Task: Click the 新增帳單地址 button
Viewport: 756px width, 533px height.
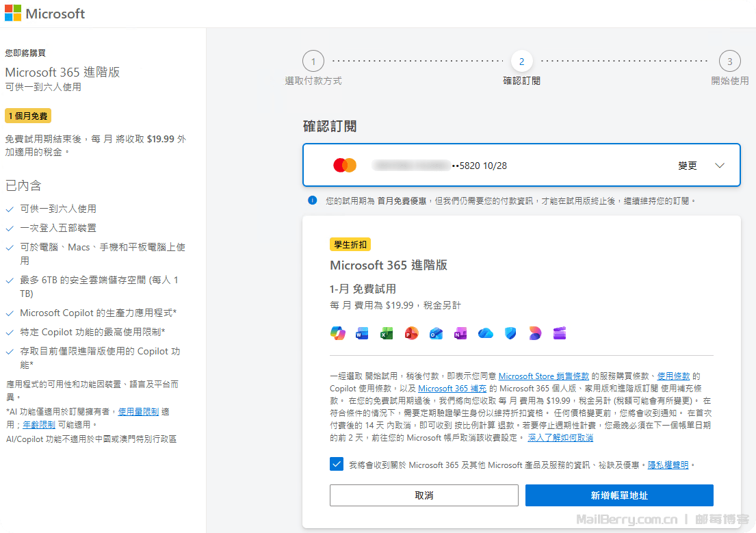Action: [619, 495]
